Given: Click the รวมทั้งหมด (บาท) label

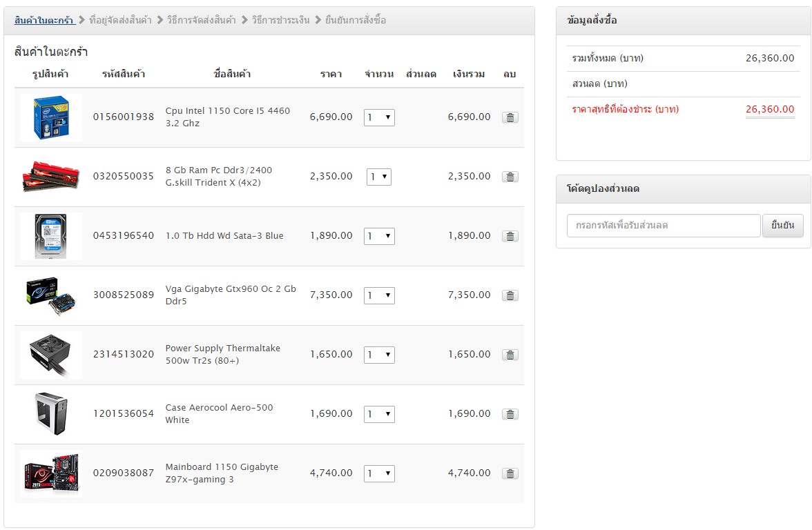Looking at the screenshot, I should tap(608, 58).
